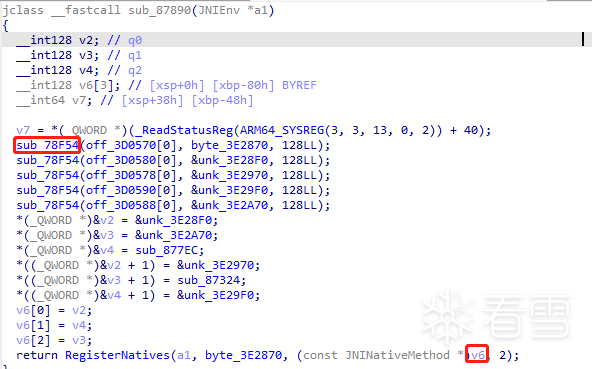Open sub_87324 assigned to v3 + 1
Screen dimensions: 592x369
point(209,280)
